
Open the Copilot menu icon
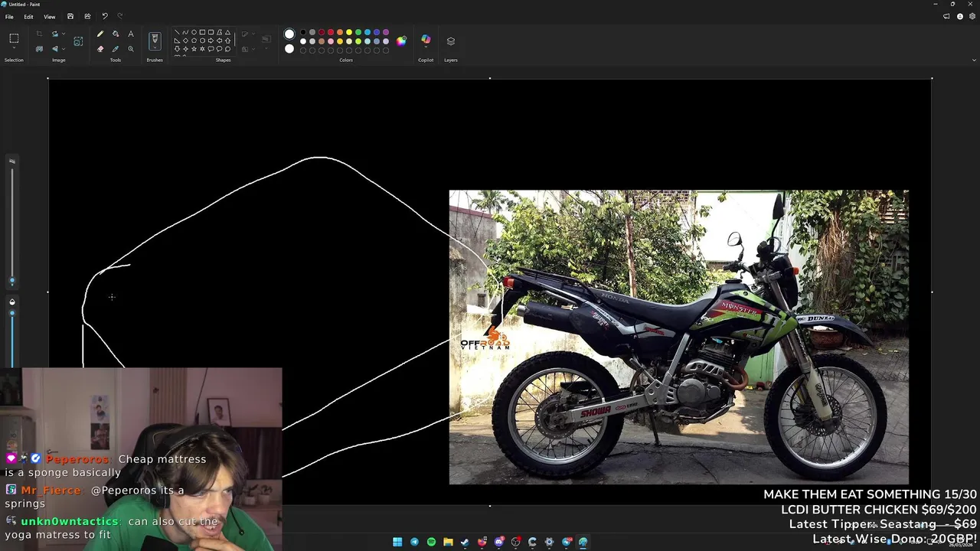(426, 39)
